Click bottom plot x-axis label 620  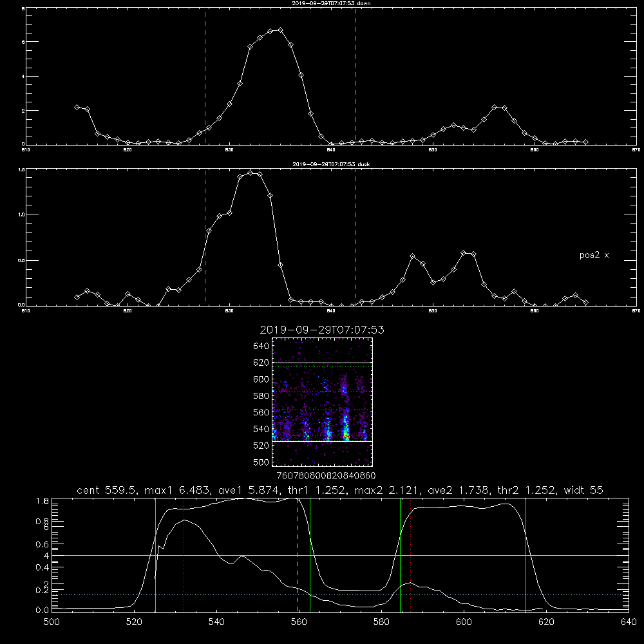(546, 622)
